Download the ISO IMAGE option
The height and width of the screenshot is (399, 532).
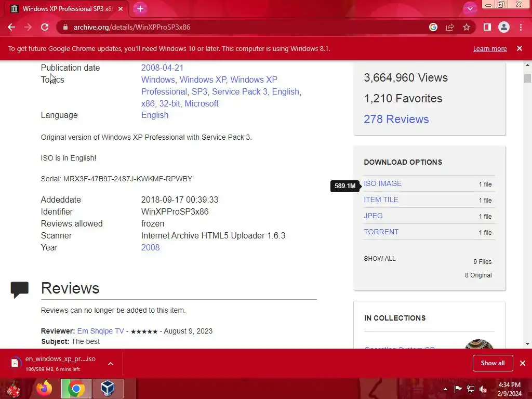click(x=383, y=183)
